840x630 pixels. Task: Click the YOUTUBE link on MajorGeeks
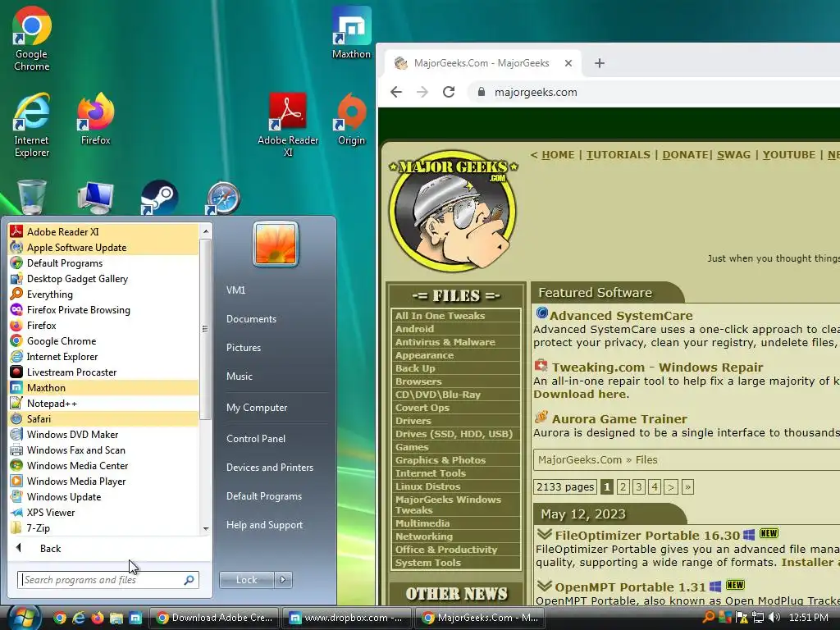tap(788, 155)
